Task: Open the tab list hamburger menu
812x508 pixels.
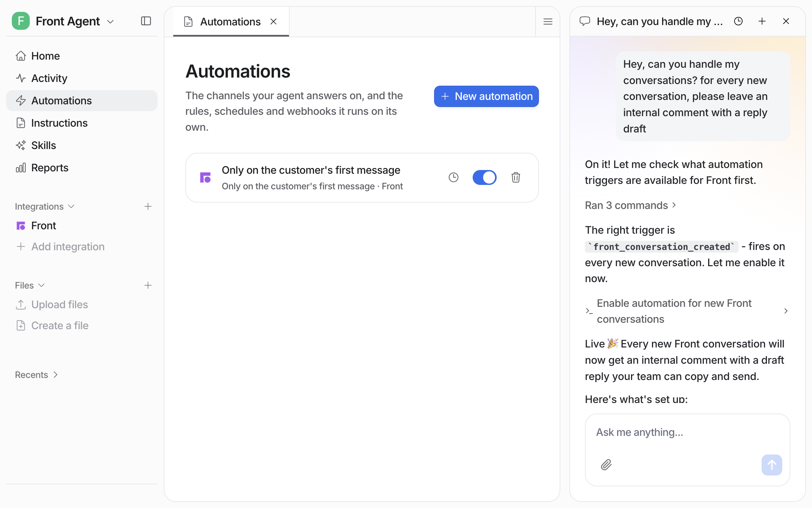Action: (548, 22)
